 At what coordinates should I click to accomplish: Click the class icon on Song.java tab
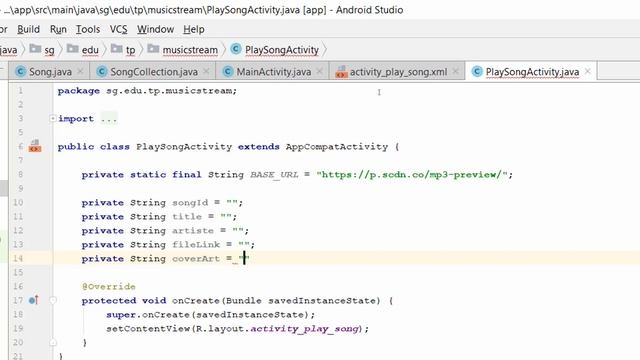20,71
